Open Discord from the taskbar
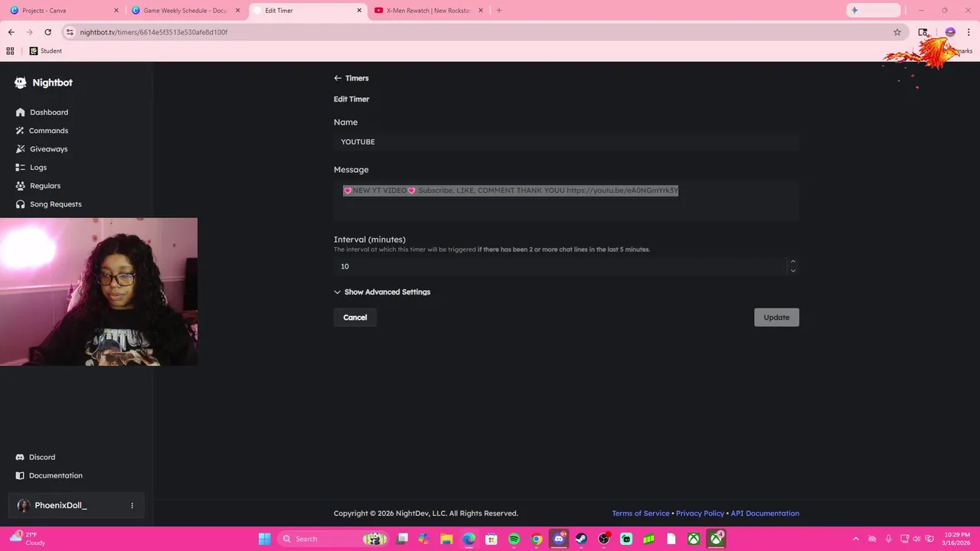Viewport: 980px width, 551px height. tap(559, 539)
